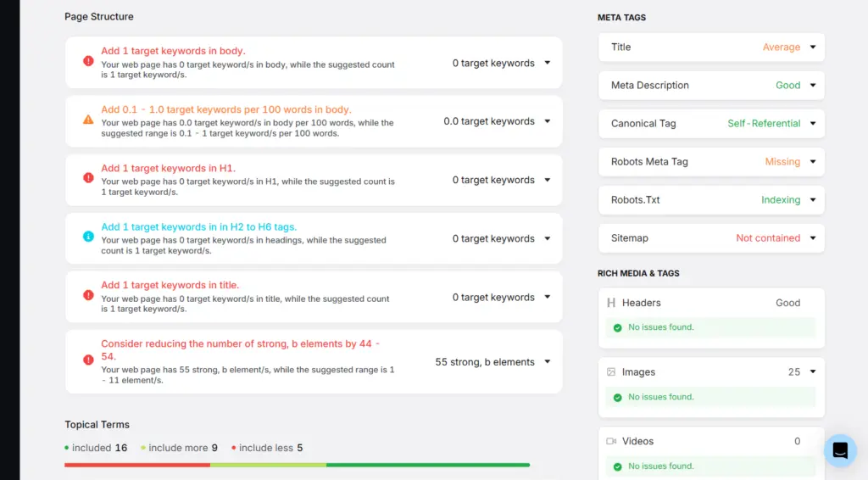Click the 'Self-Referential' canonical status
Viewport: 868px width, 480px height.
tap(764, 124)
